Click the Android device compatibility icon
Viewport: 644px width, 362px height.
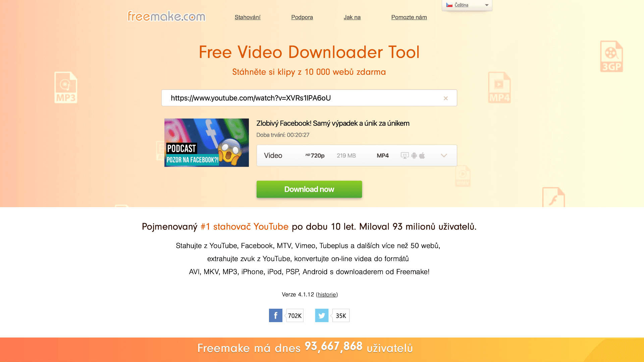(x=415, y=156)
